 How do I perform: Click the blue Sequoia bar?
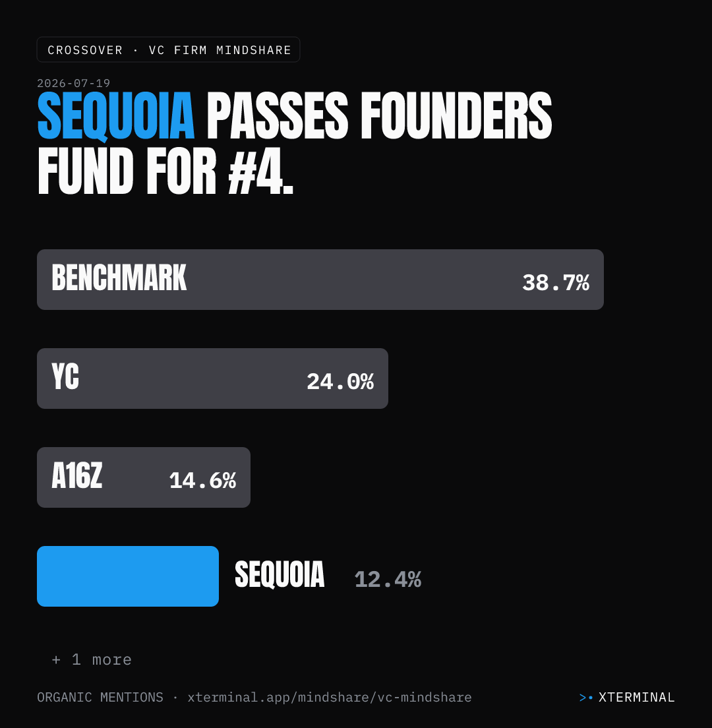pyautogui.click(x=128, y=576)
